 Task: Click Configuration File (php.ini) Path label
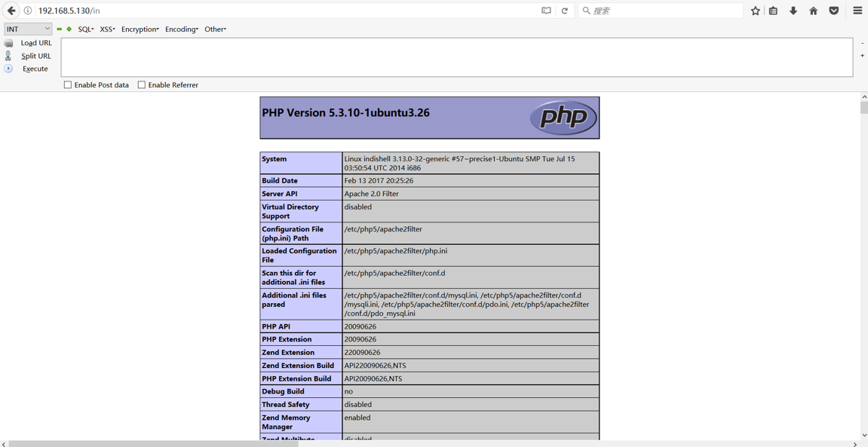[x=293, y=234]
